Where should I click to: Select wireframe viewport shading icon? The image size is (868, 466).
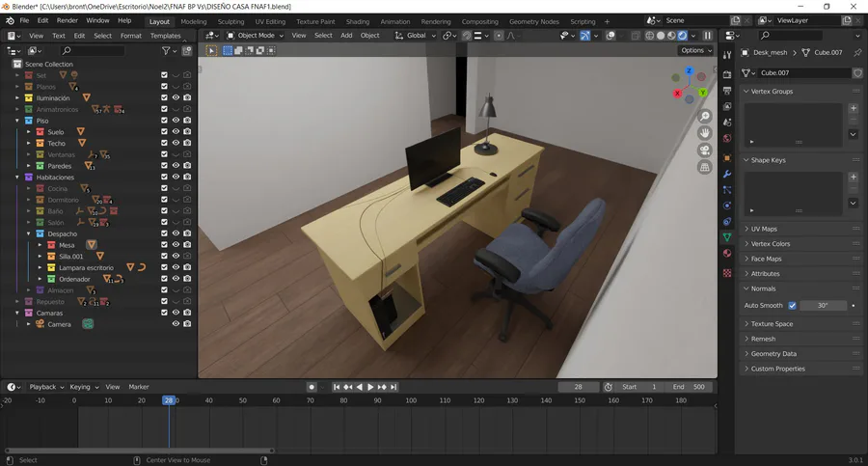[650, 36]
